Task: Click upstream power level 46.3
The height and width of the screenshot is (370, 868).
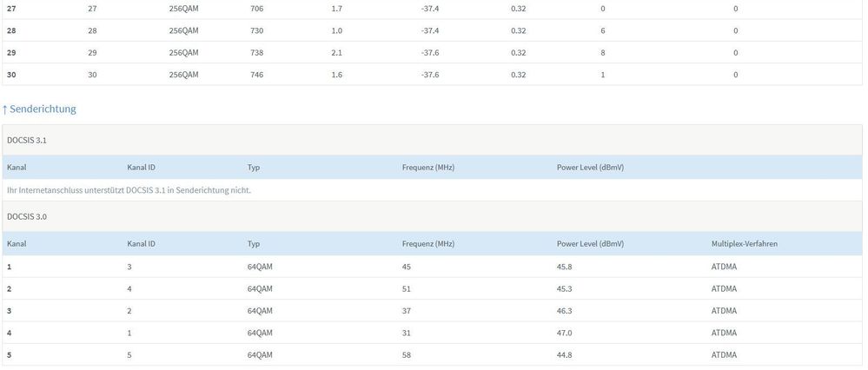Action: coord(565,311)
